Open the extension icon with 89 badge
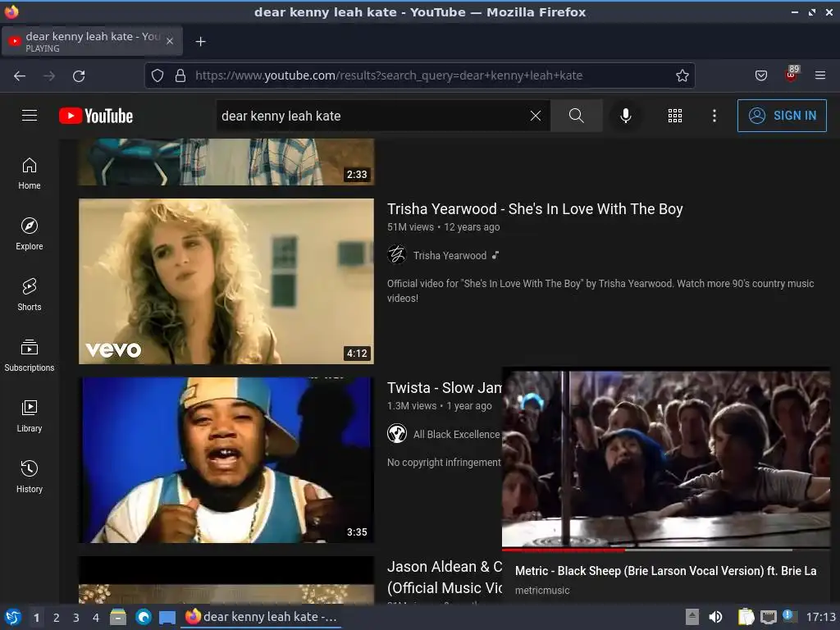Screen dimensions: 840x630 (791, 74)
